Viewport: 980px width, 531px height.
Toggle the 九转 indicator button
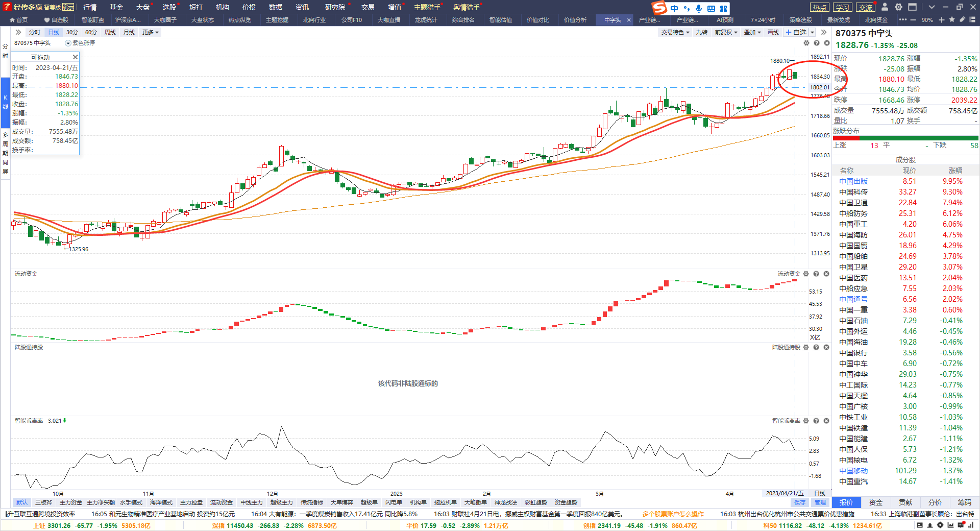coord(702,32)
